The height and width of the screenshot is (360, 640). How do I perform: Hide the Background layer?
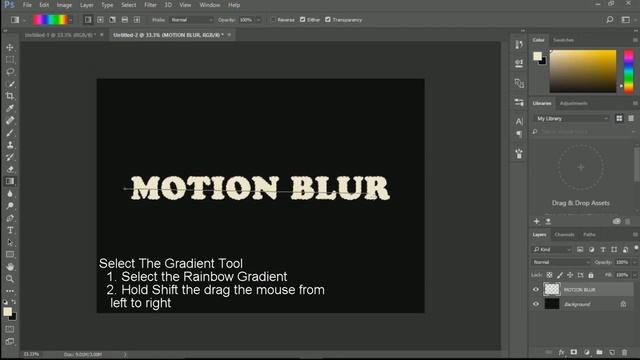(536, 304)
